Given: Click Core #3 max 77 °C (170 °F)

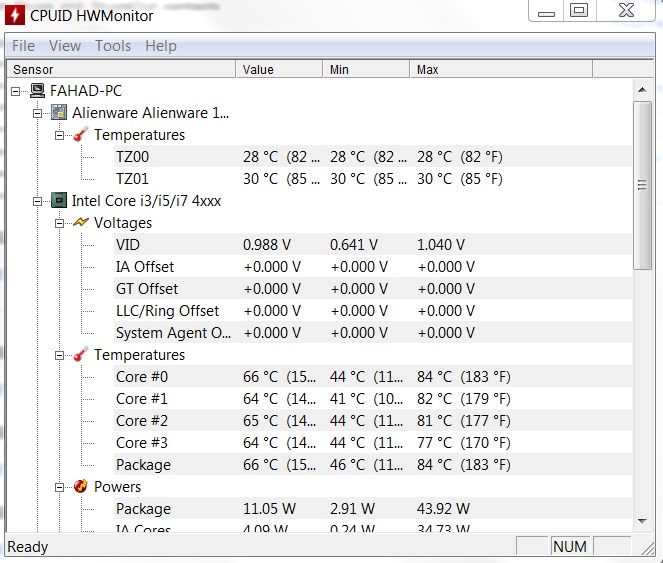Looking at the screenshot, I should click(463, 442).
